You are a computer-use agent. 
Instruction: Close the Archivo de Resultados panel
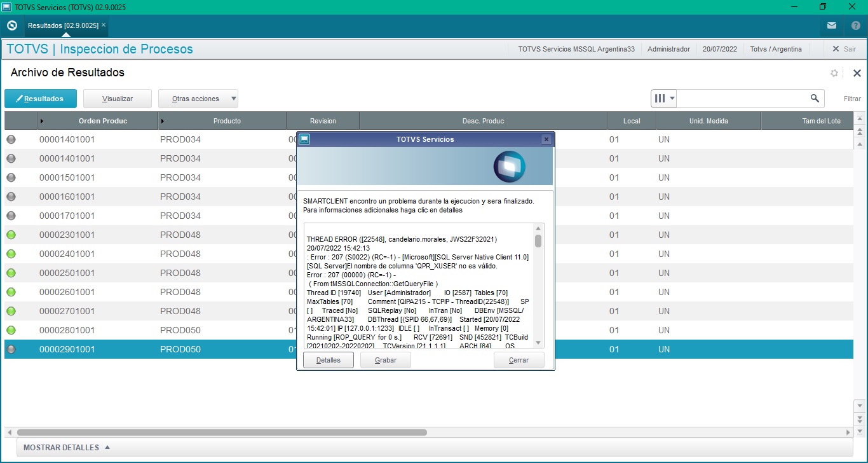point(857,73)
